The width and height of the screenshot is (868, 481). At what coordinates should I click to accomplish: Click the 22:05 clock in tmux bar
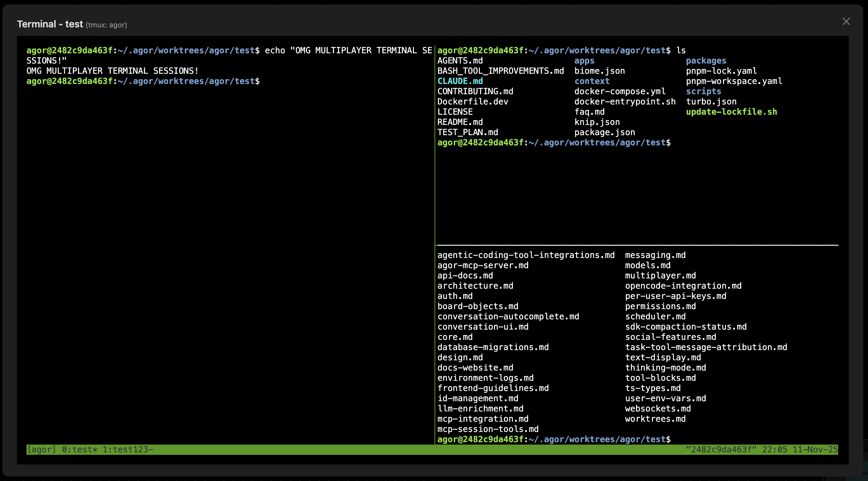[x=775, y=449]
